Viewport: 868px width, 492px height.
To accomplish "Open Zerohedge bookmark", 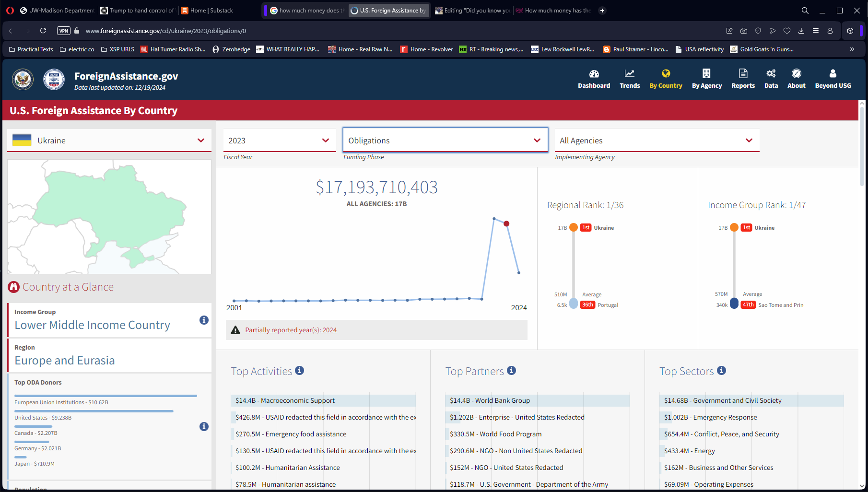I will (x=231, y=49).
